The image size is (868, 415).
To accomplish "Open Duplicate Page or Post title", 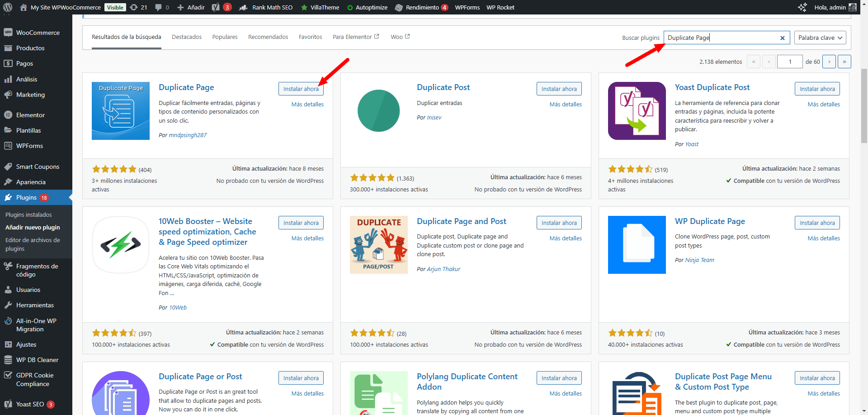I will click(x=200, y=377).
